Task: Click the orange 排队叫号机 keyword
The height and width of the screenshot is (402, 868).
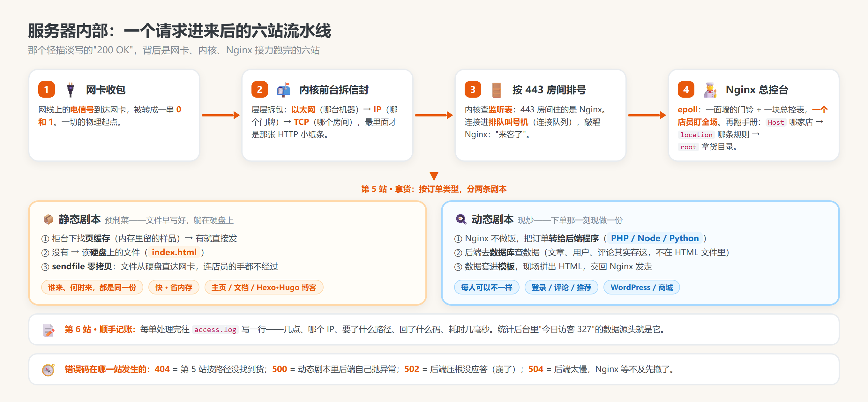Action: tap(508, 122)
